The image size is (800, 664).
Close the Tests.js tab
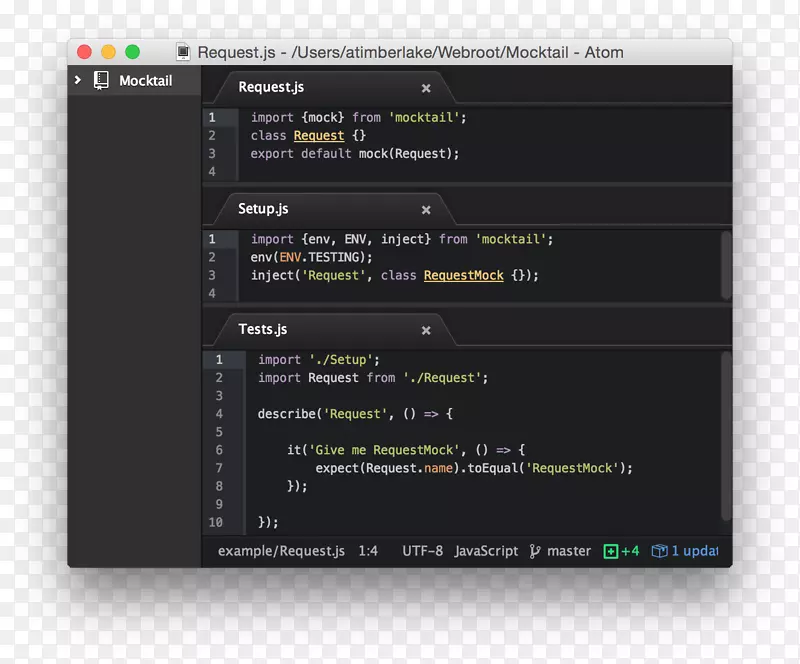click(x=426, y=330)
